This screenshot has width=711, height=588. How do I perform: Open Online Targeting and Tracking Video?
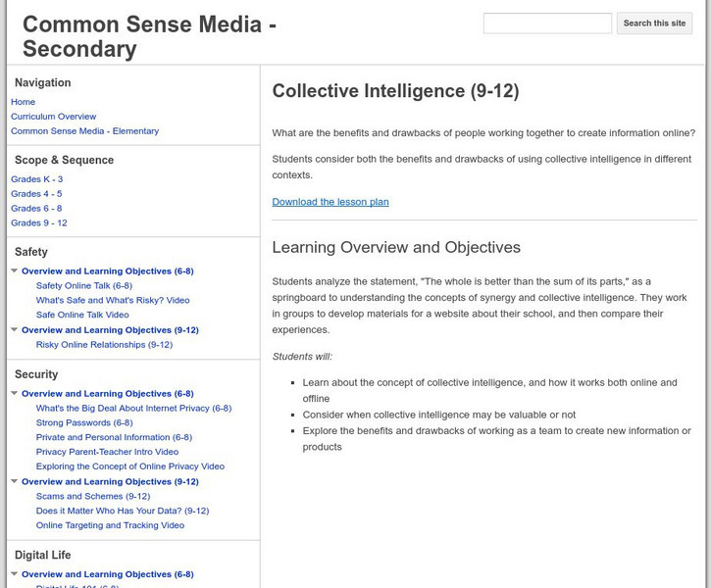[x=110, y=526]
